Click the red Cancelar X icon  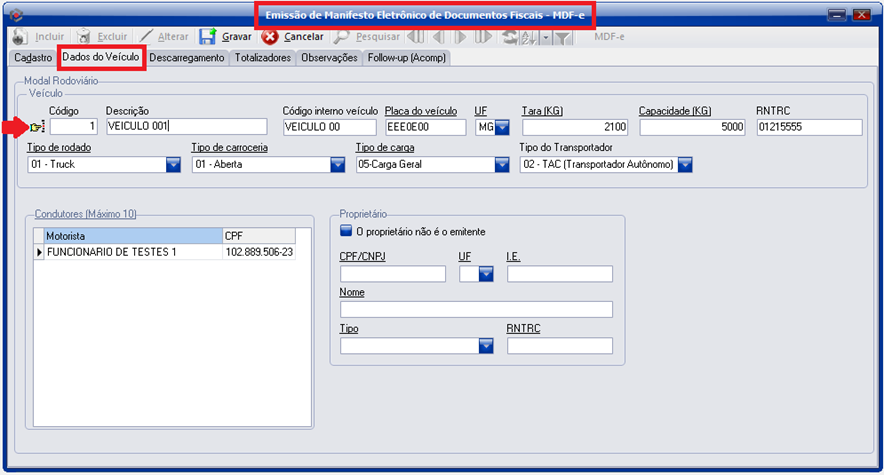pyautogui.click(x=270, y=37)
